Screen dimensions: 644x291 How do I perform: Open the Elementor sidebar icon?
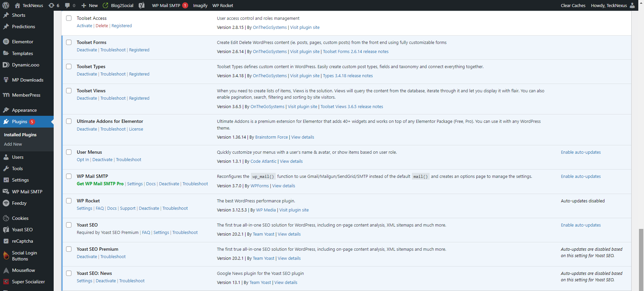(x=6, y=42)
